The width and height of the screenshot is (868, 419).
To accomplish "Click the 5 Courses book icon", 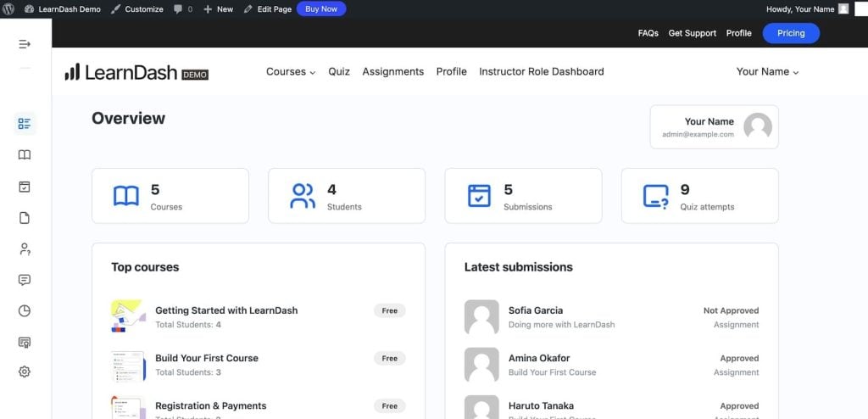I will (125, 196).
